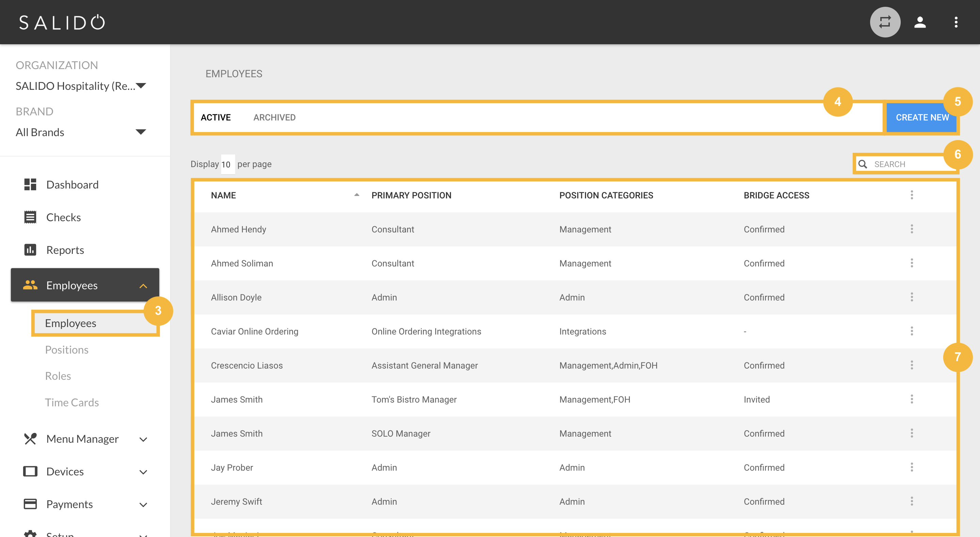Click Online Ordering Integrations position cell
The height and width of the screenshot is (537, 980).
click(x=426, y=331)
